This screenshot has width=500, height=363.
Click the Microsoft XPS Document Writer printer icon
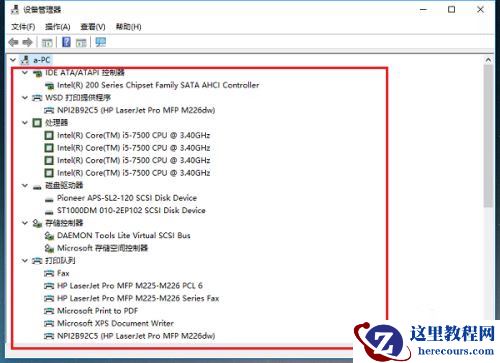(x=49, y=324)
